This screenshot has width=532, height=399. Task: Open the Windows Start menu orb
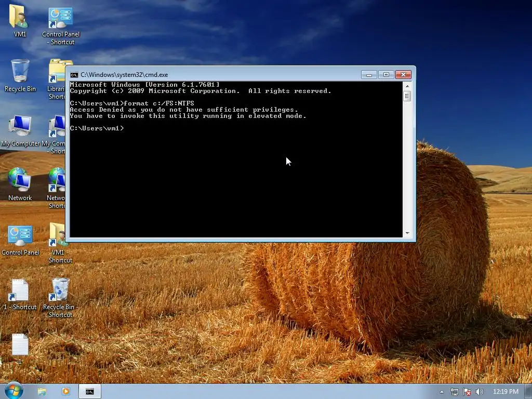pyautogui.click(x=14, y=391)
